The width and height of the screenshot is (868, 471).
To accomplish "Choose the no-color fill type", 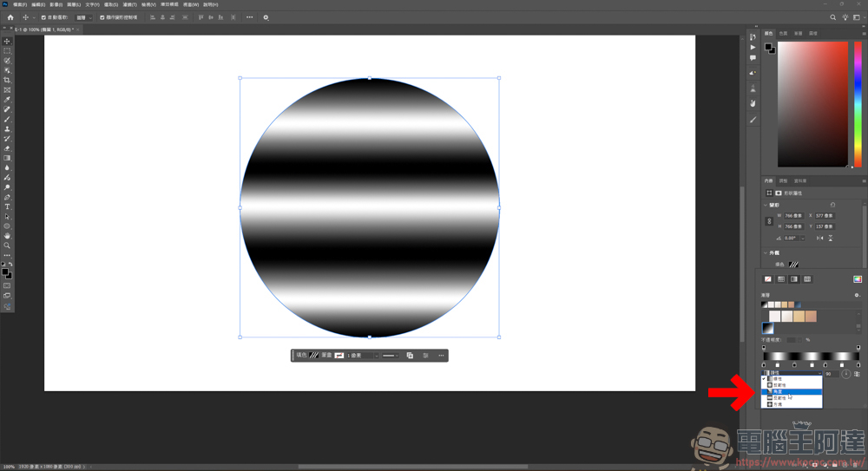I will click(x=768, y=279).
